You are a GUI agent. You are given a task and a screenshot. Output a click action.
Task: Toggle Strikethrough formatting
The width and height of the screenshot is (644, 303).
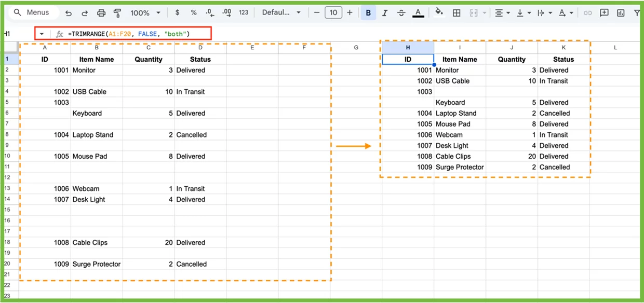401,13
